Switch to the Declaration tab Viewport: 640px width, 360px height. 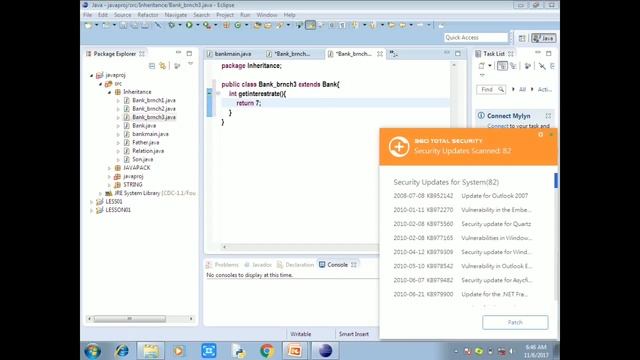click(296, 265)
